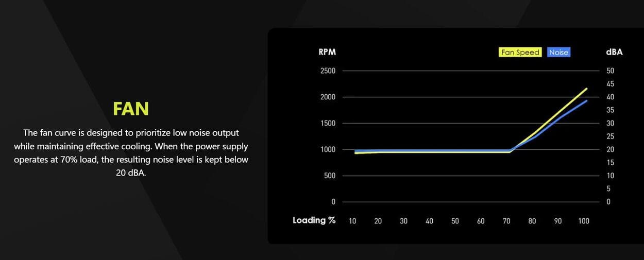Screen dimensions: 644x260
Task: Click the green FAN heading
Action: pyautogui.click(x=131, y=109)
